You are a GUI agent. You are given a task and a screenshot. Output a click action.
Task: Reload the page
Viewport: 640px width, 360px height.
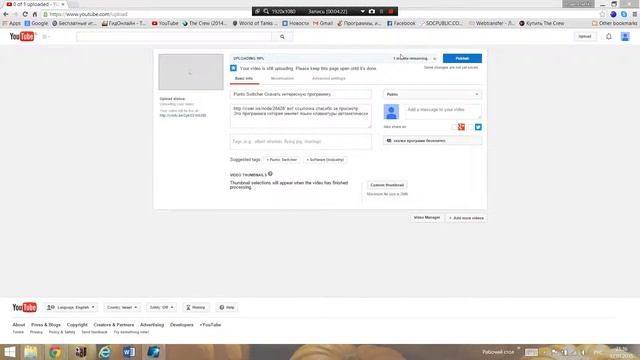[25, 14]
